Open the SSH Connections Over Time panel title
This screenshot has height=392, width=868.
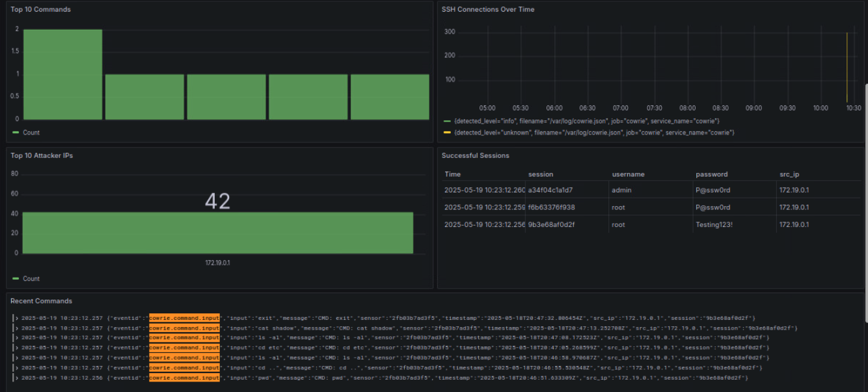pos(488,10)
